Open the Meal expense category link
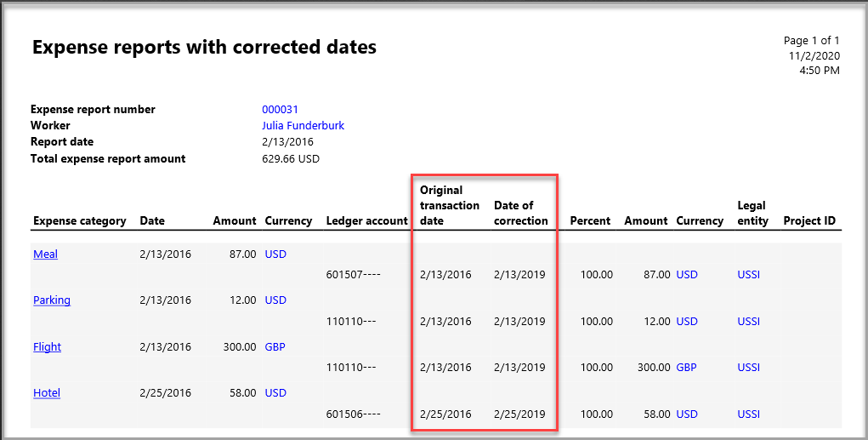868x440 pixels. pos(45,254)
